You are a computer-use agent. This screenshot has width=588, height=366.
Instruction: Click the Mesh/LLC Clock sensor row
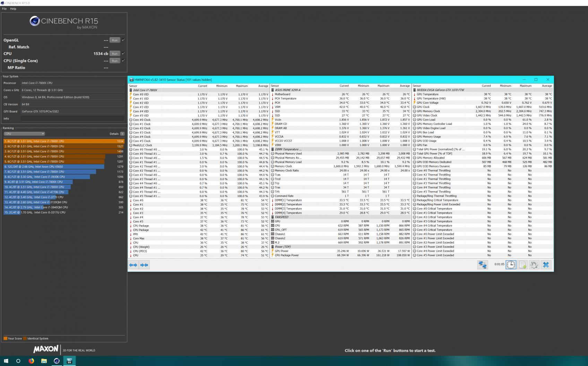(199, 145)
